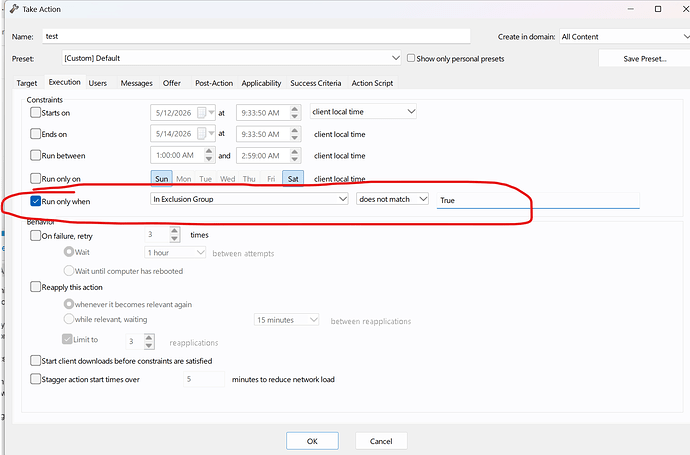The width and height of the screenshot is (690, 455).
Task: Toggle the Thu day button
Action: click(249, 179)
